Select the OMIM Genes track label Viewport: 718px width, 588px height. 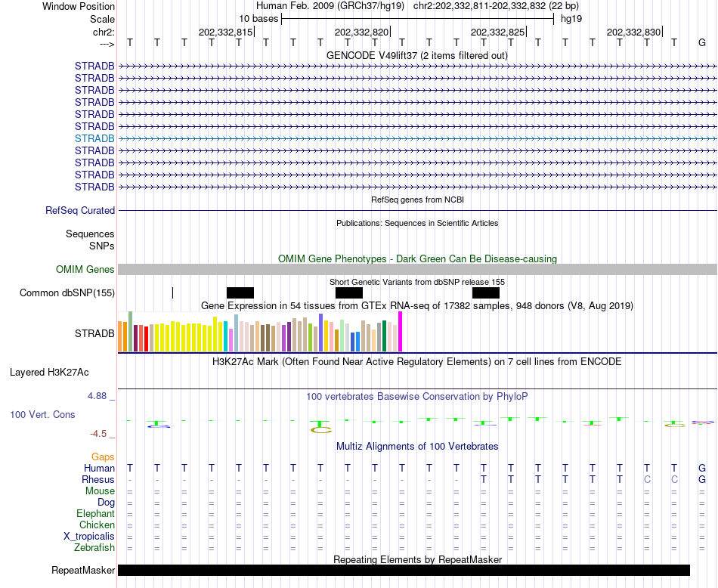(x=85, y=269)
